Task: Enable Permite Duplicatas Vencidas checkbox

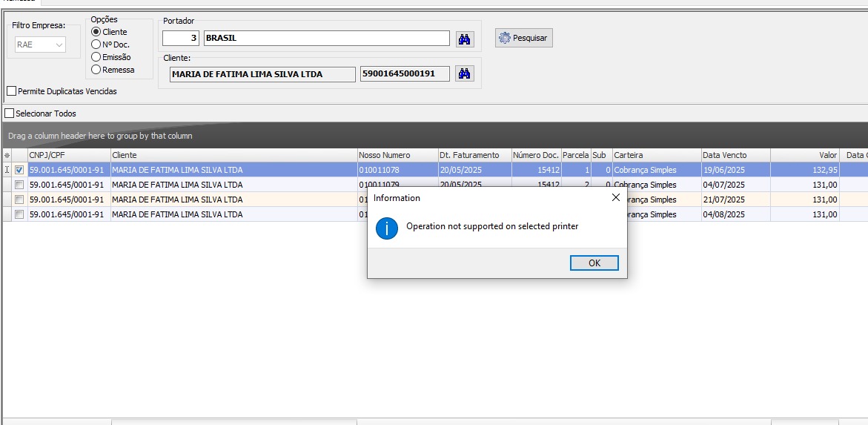Action: point(11,91)
